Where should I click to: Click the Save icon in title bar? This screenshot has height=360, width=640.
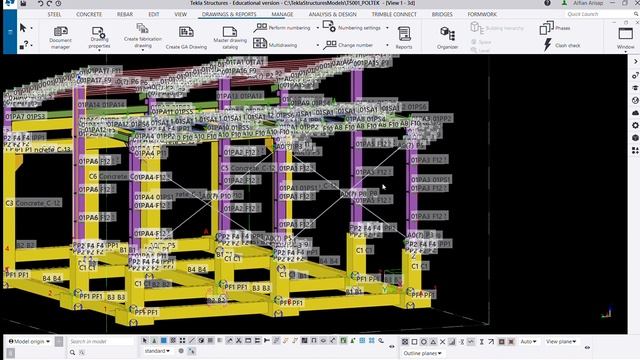tap(23, 3)
